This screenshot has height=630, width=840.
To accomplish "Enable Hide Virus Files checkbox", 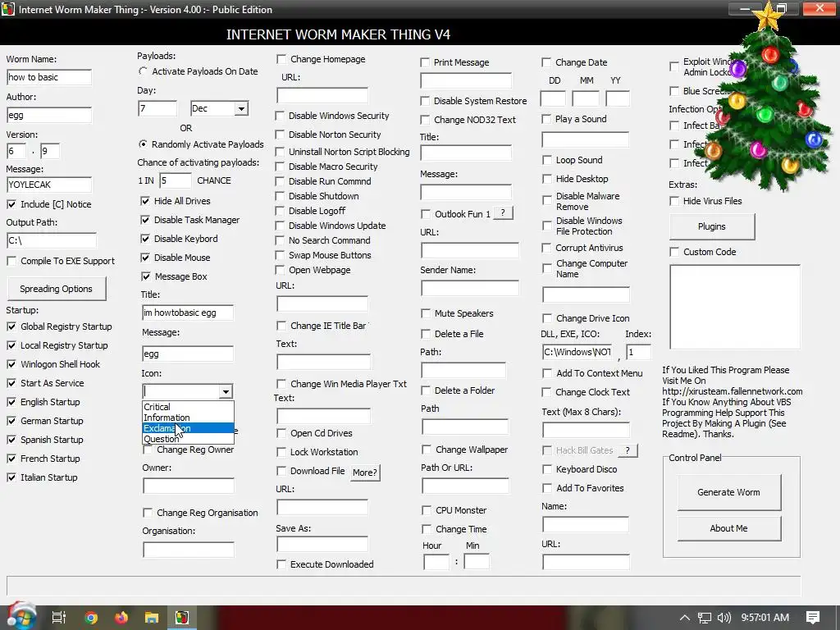I will 674,201.
